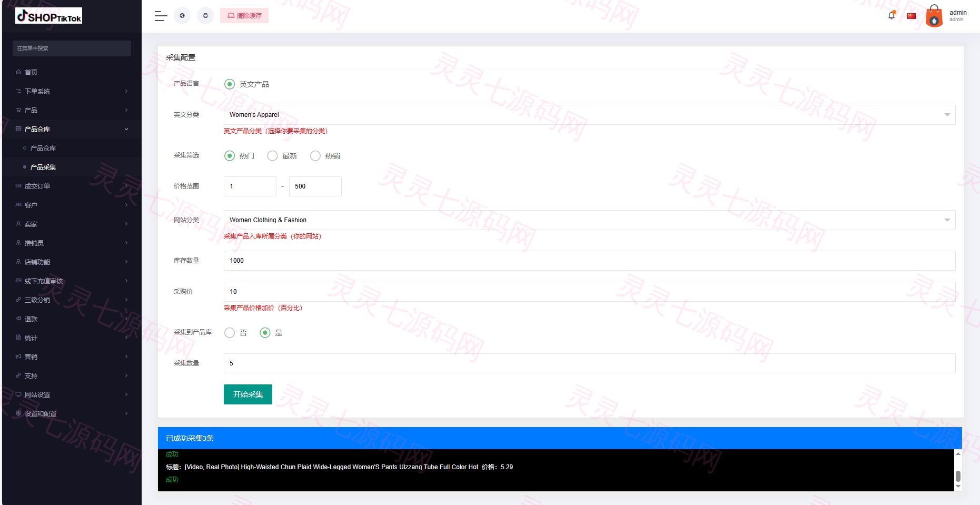
Task: Choose 是 for 采集到产品库
Action: (x=265, y=333)
